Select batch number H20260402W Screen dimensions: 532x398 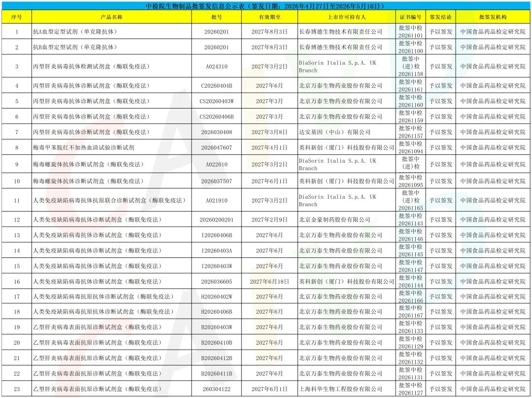coord(216,297)
